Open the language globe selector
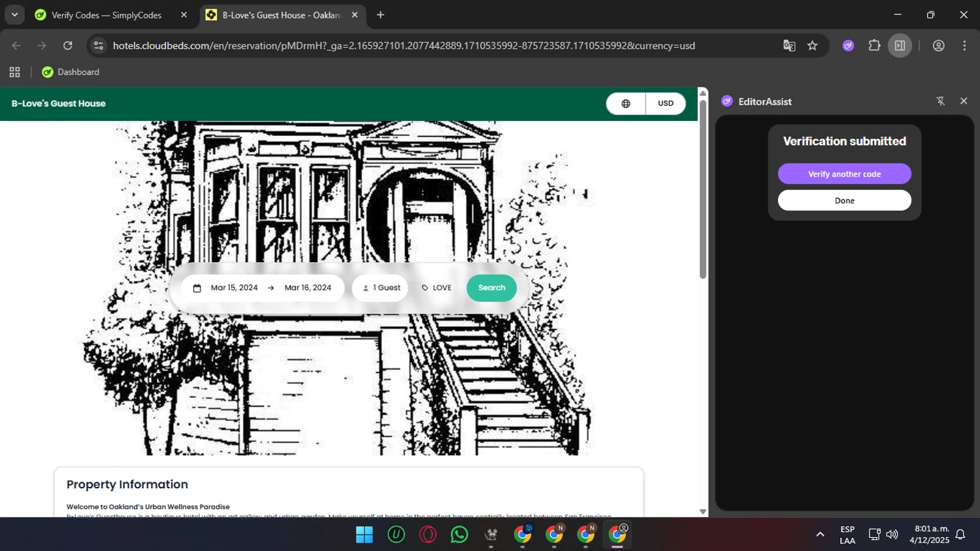This screenshot has width=980, height=551. pos(626,103)
